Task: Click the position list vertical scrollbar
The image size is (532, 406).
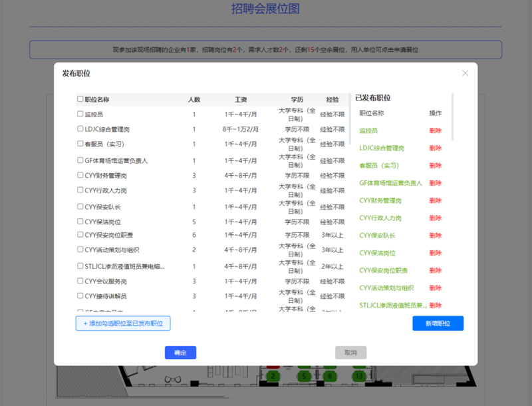Action: tap(350, 120)
